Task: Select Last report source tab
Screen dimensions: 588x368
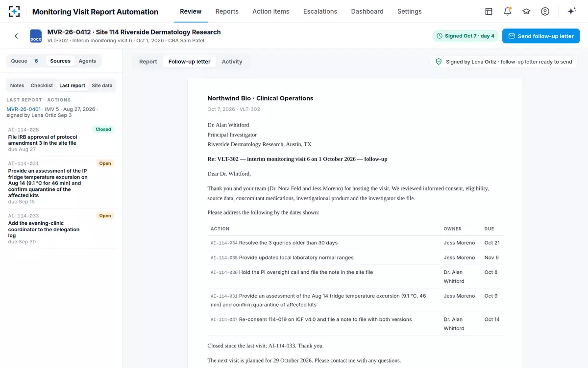Action: (x=72, y=85)
